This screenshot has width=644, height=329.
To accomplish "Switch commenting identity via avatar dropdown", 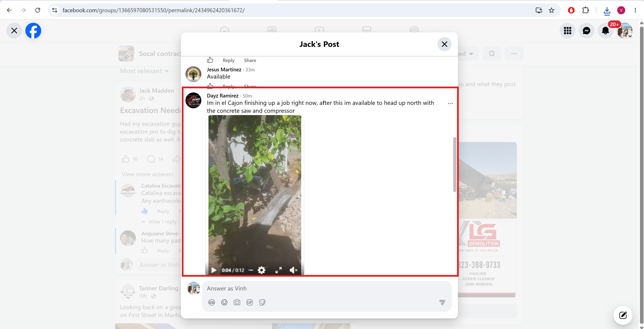I will pos(194,288).
